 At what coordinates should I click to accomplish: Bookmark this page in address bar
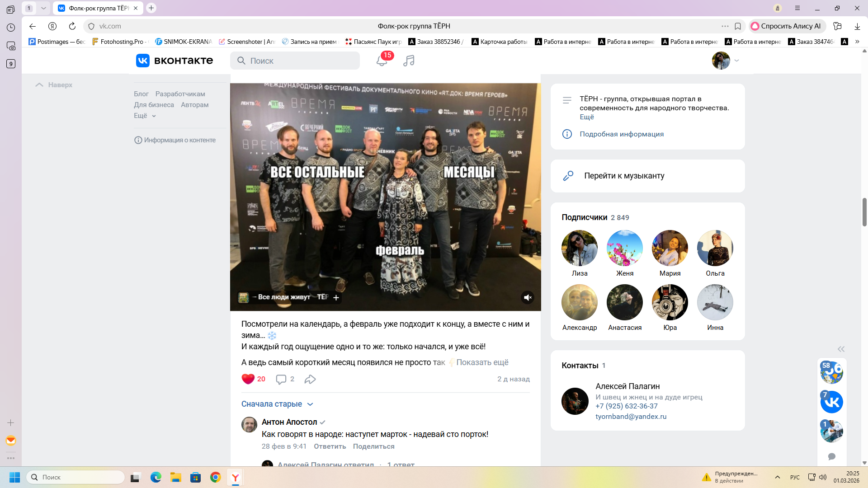738,26
